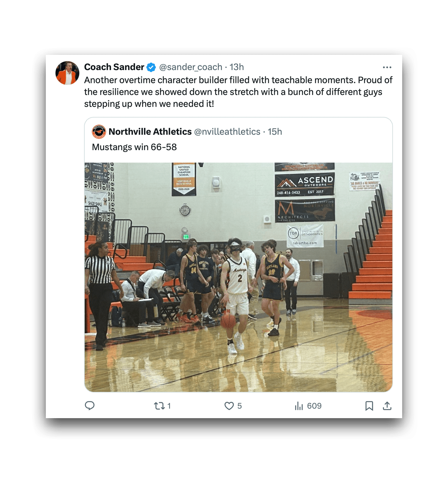This screenshot has width=448, height=501.
Task: Open the Coach Sander display name
Action: click(x=114, y=67)
